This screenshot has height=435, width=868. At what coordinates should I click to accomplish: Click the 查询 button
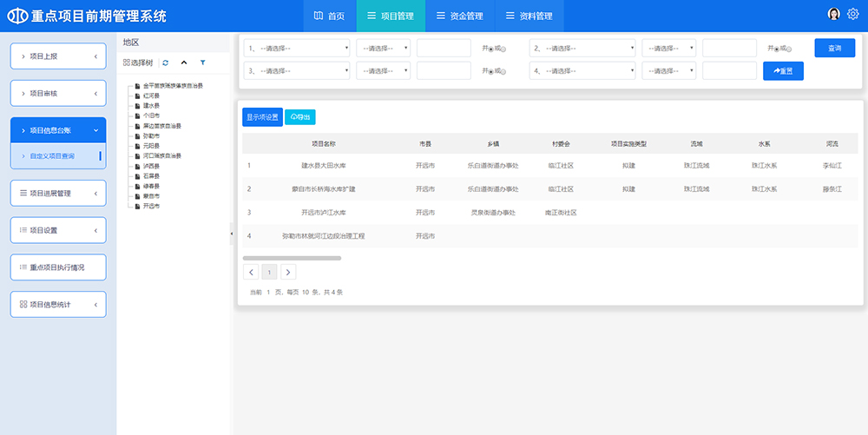[x=834, y=48]
